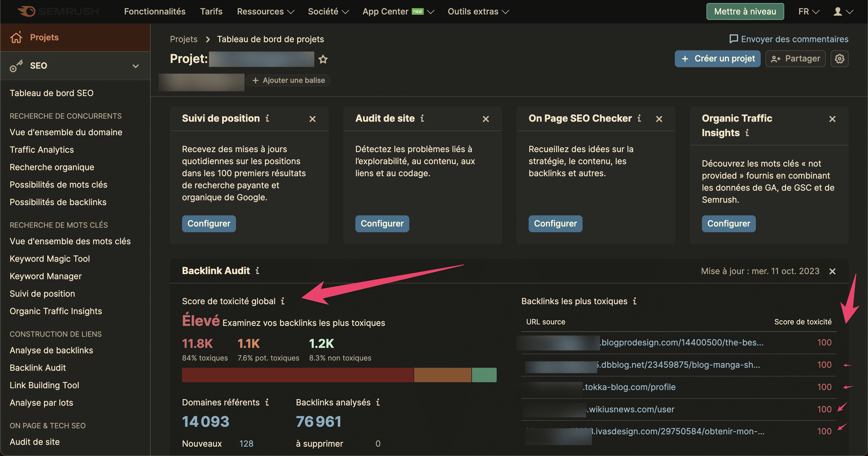Close the Suivi de position card
This screenshot has height=456, width=868.
pyautogui.click(x=312, y=119)
